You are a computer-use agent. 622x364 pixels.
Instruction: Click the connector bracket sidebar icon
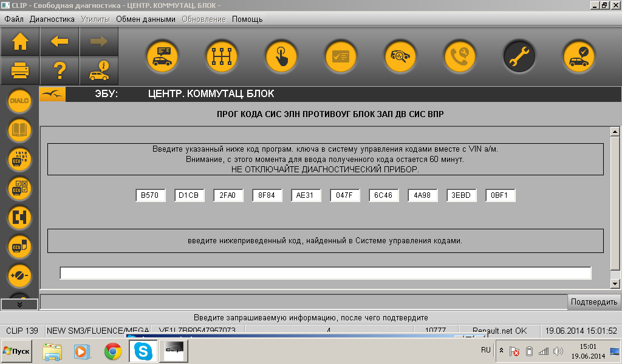[19, 217]
